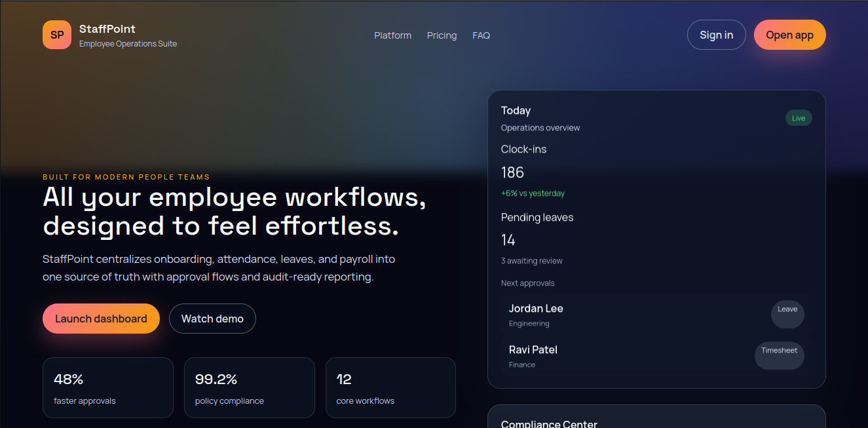The width and height of the screenshot is (868, 428).
Task: Click the Pending leaves value 14
Action: pos(508,240)
